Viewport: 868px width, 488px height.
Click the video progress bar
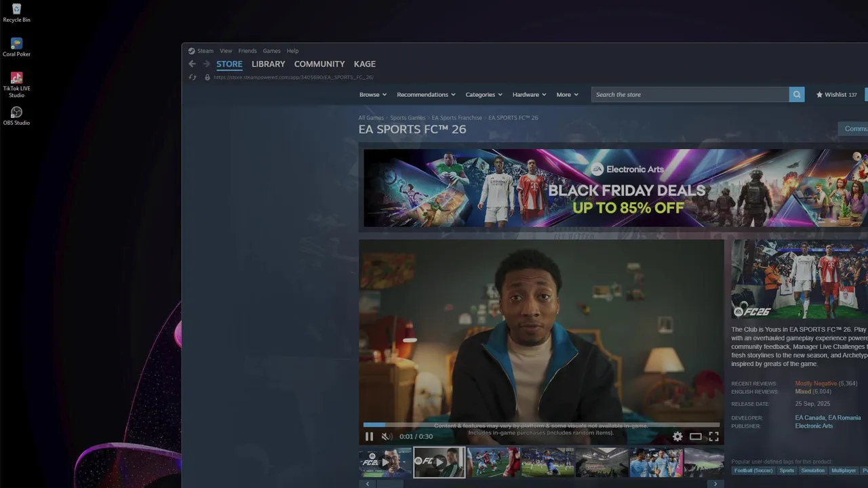(x=541, y=425)
